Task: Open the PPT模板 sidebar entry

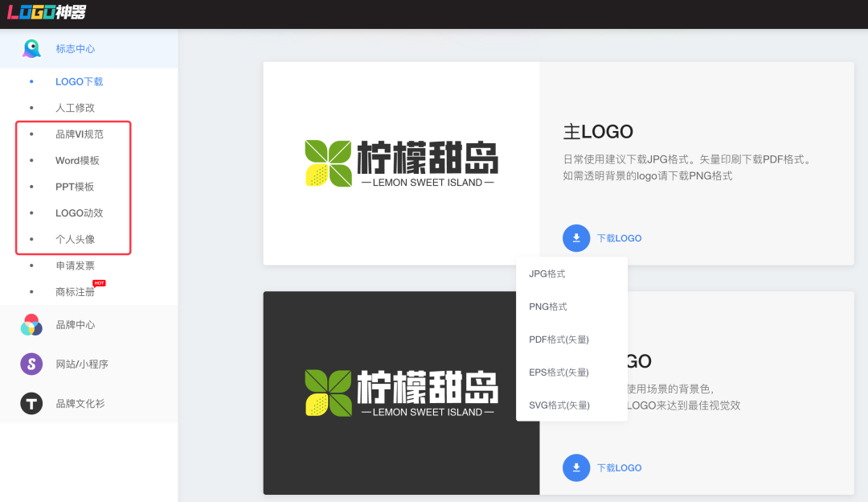Action: pyautogui.click(x=75, y=187)
